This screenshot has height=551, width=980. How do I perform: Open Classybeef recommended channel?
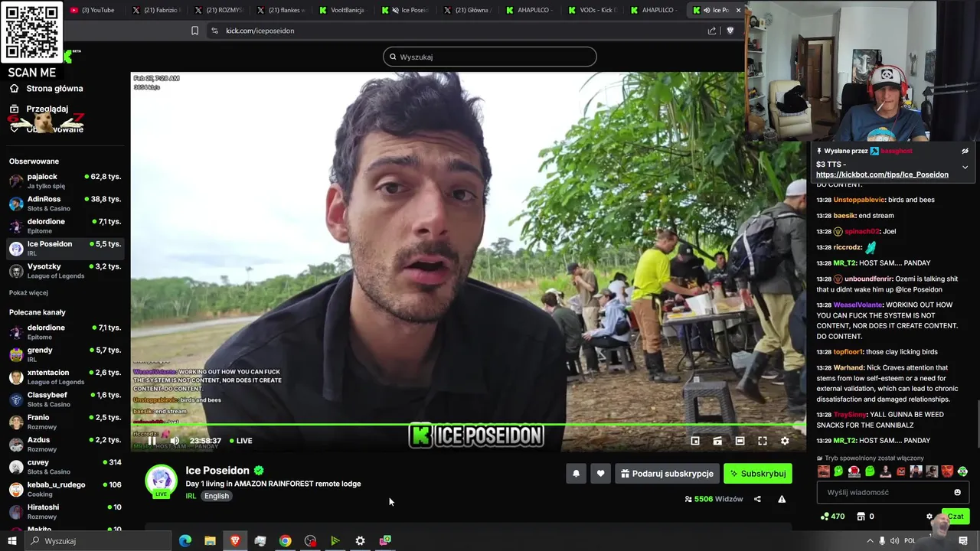tap(65, 399)
